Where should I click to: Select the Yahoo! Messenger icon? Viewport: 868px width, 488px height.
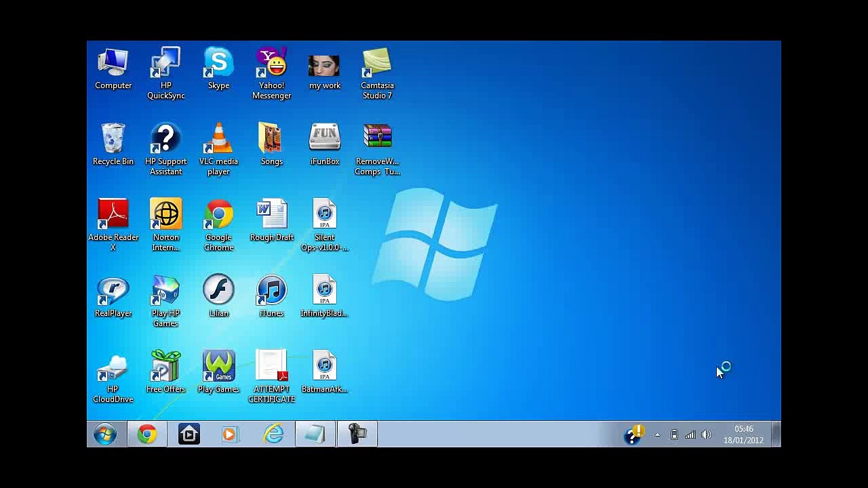271,73
